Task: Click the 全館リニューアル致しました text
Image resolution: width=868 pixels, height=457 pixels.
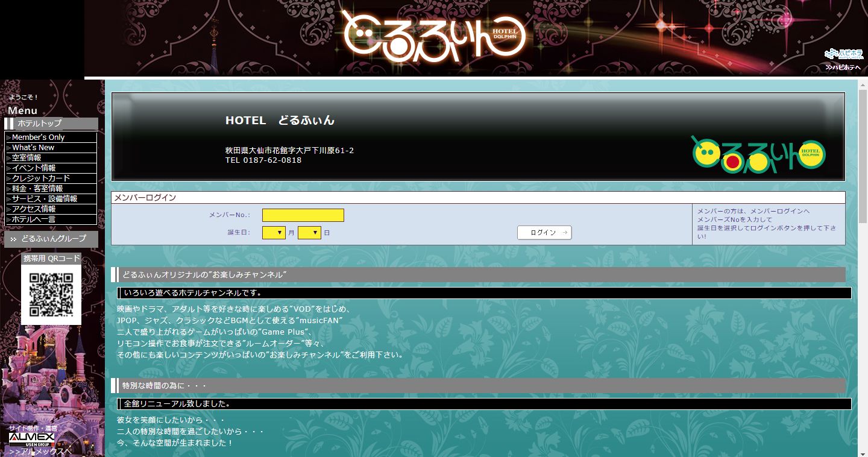Action: (178, 403)
